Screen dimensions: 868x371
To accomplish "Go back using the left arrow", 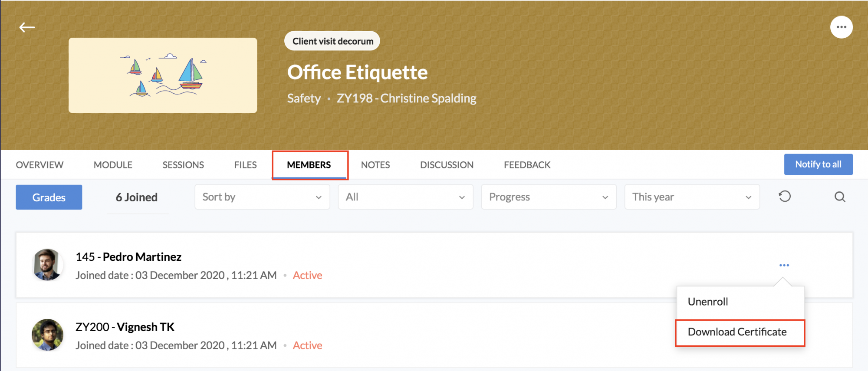I will pyautogui.click(x=27, y=27).
